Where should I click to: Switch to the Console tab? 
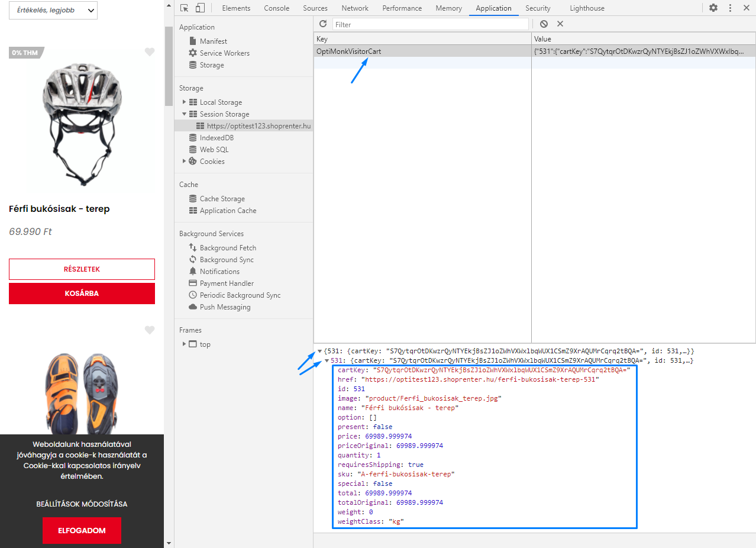point(277,8)
